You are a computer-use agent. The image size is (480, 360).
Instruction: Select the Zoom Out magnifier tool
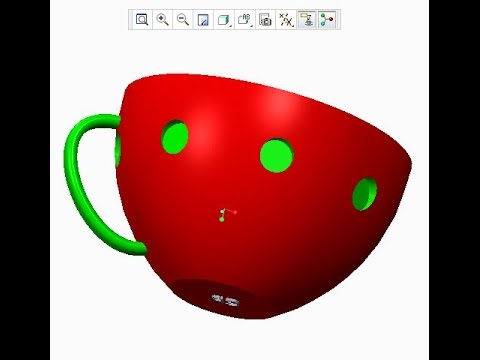pos(183,20)
